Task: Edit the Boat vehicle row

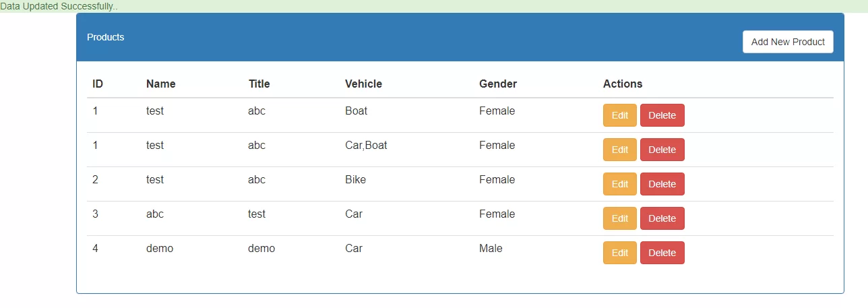Action: click(x=619, y=115)
